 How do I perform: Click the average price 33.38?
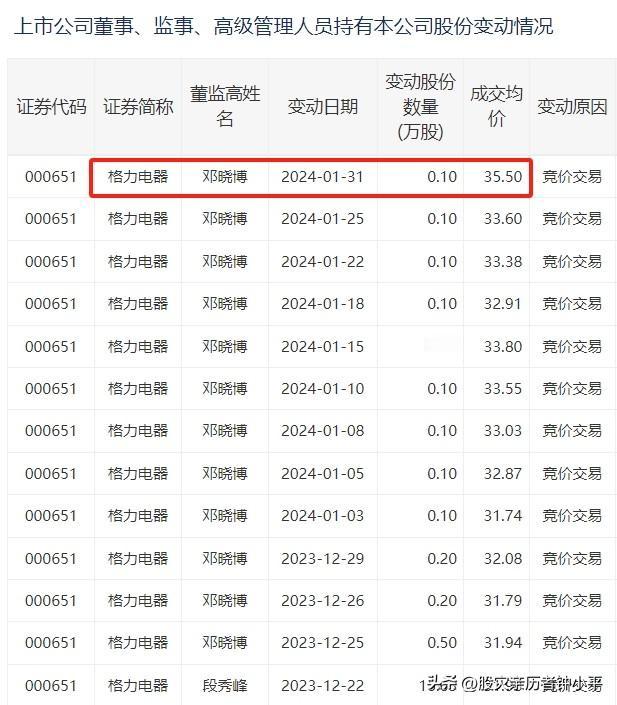point(503,262)
